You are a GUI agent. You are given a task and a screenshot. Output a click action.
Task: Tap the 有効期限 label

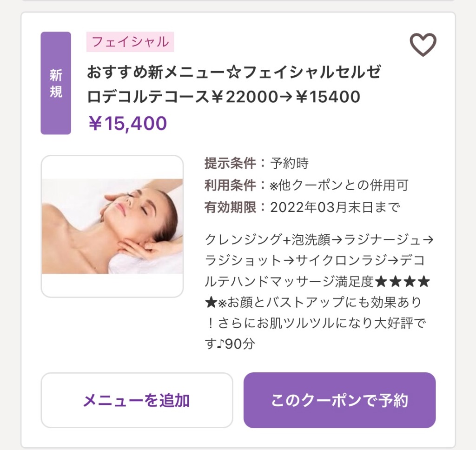click(231, 207)
